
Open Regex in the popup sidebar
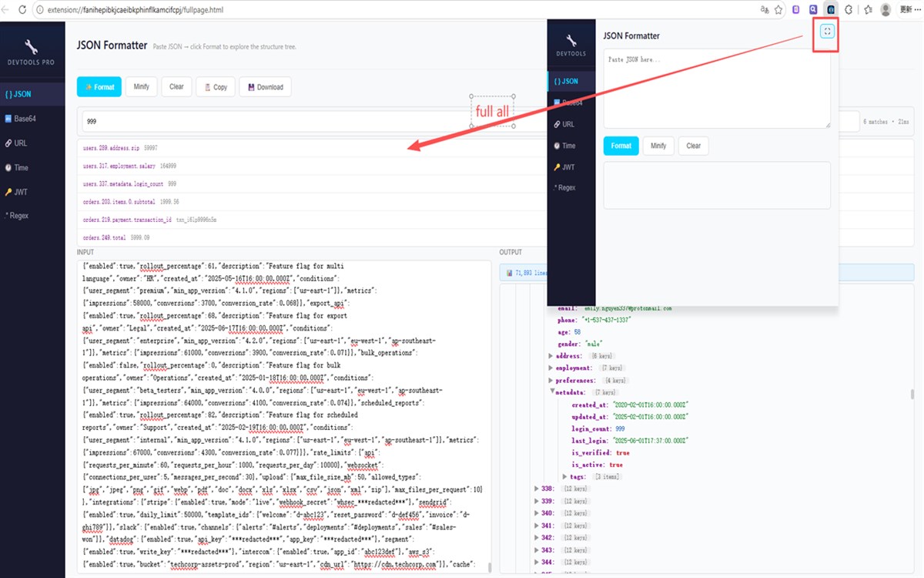click(571, 188)
